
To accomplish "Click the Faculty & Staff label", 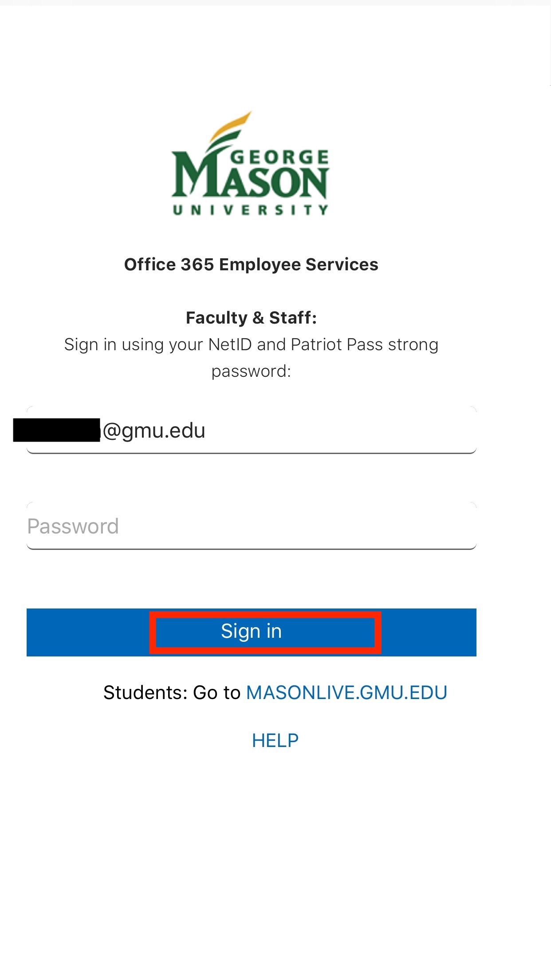I will 251,318.
